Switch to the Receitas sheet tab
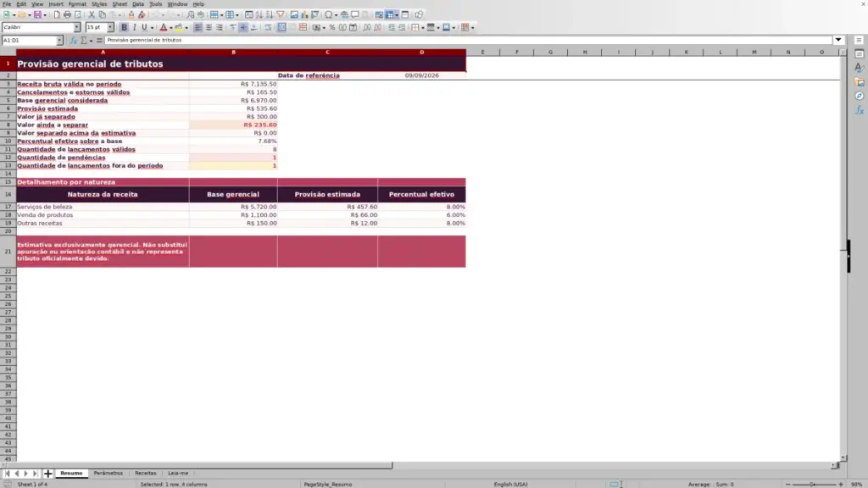This screenshot has width=868, height=488. 146,473
